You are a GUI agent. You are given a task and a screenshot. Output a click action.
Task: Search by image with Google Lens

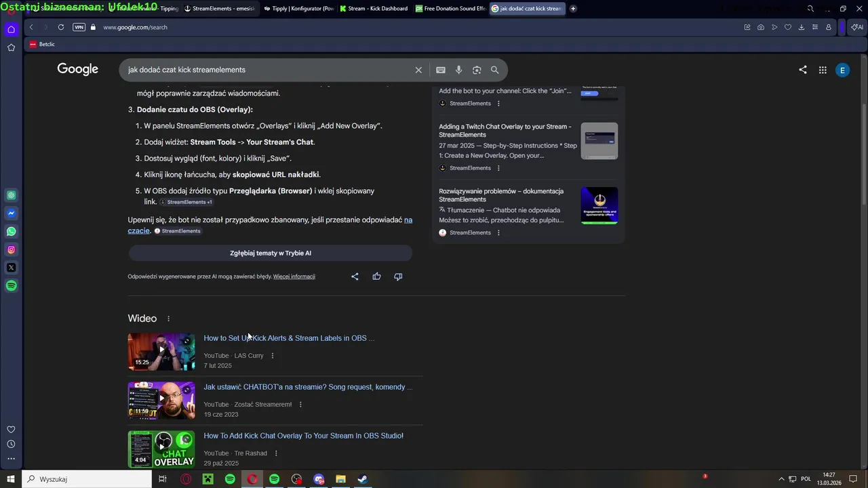(477, 70)
